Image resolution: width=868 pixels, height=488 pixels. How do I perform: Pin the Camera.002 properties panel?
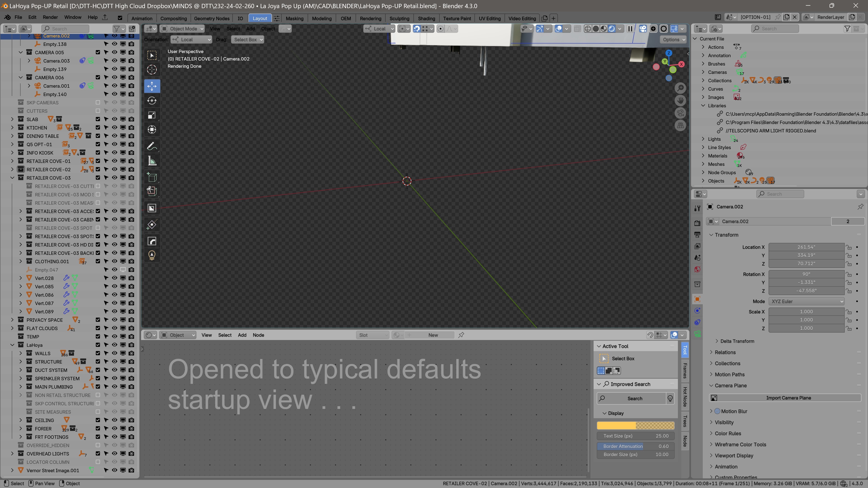(x=860, y=207)
